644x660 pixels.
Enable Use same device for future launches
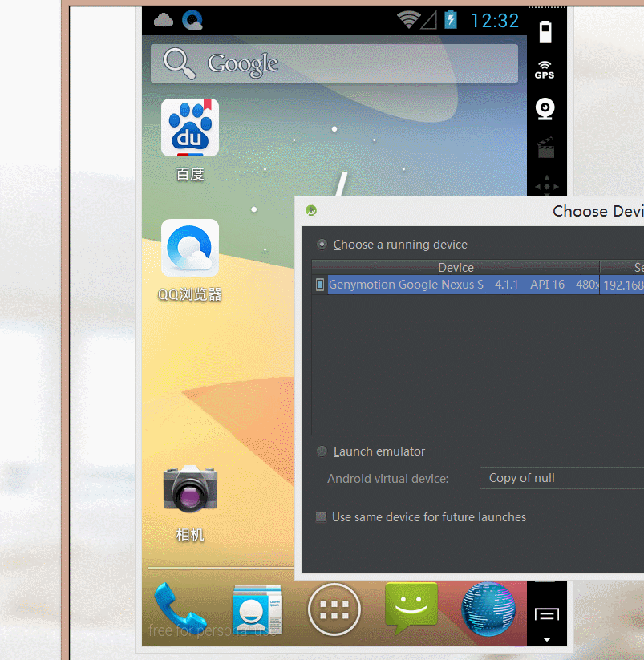coord(321,517)
